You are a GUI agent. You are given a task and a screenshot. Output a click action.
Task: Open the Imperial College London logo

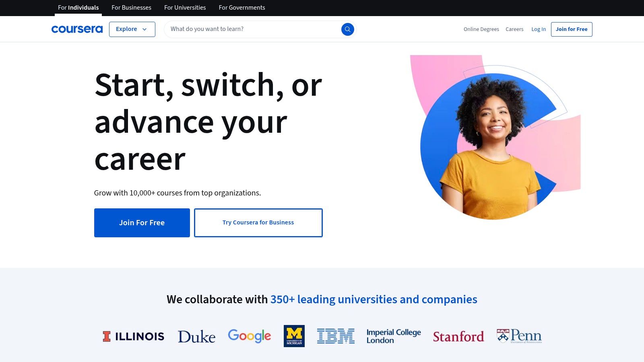(x=394, y=336)
